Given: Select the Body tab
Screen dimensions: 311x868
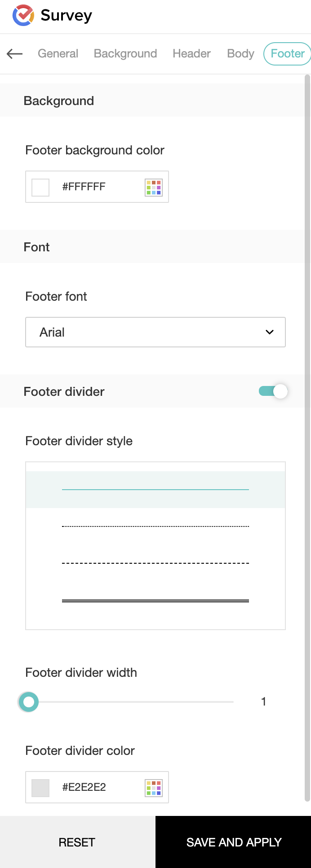Looking at the screenshot, I should (240, 54).
